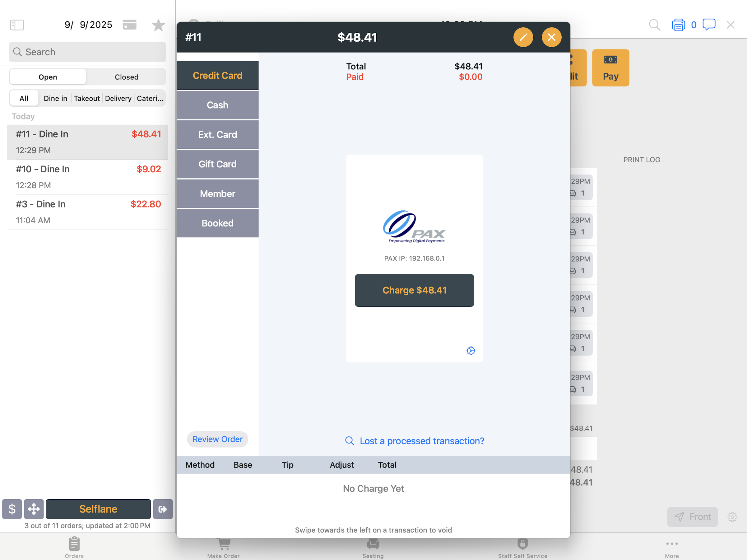Open the PAX terminal settings gear
This screenshot has height=560, width=747.
[x=471, y=351]
